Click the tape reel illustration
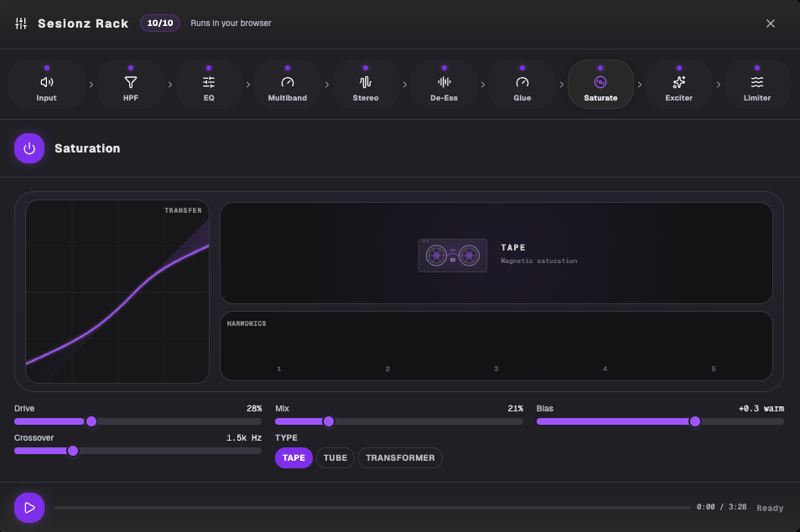The width and height of the screenshot is (800, 532). [x=453, y=256]
